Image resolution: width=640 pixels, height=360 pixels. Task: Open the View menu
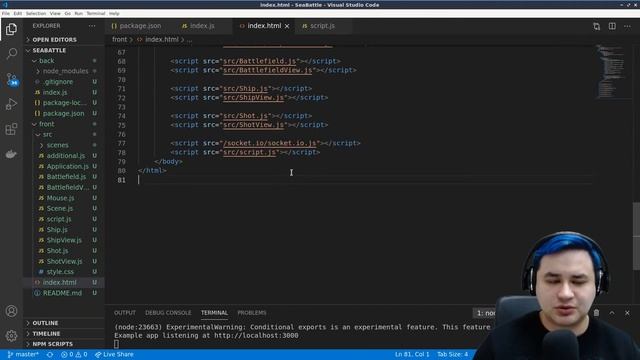coord(55,13)
